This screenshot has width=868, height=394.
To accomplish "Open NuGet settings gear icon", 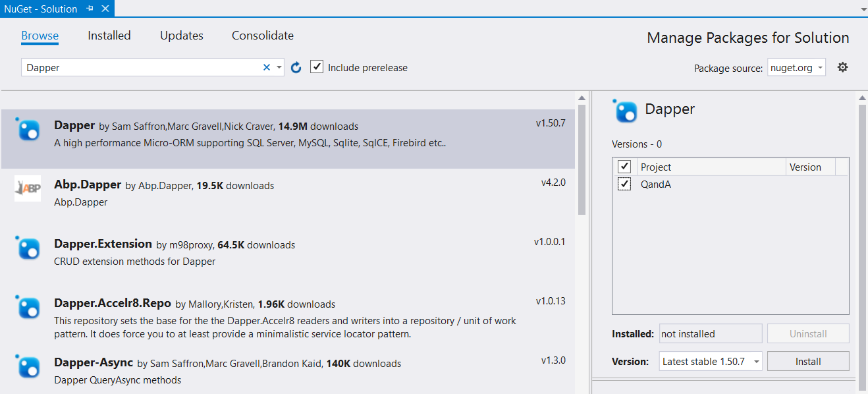I will click(842, 67).
